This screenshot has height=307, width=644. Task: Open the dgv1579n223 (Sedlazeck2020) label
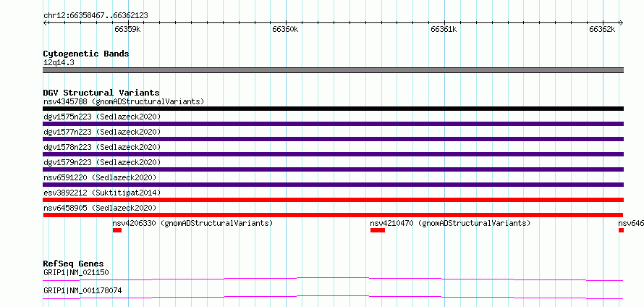click(102, 162)
